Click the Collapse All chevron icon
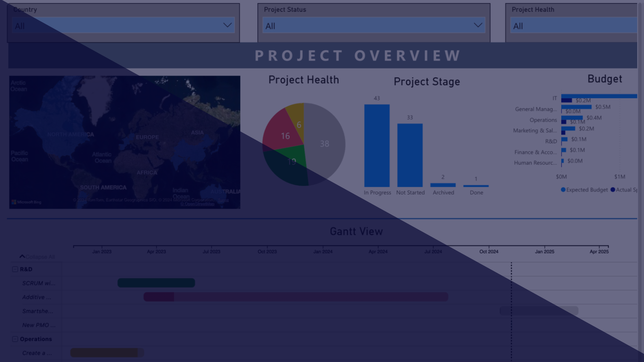Screen dimensions: 644x362 click(22, 256)
